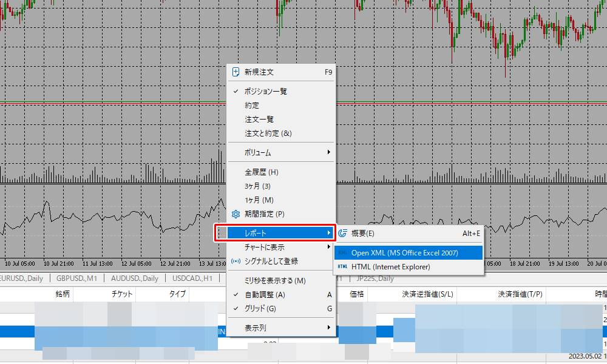Image resolution: width=607 pixels, height=364 pixels.
Task: Click the HTML icon for Internet Explorer export
Action: pyautogui.click(x=342, y=267)
